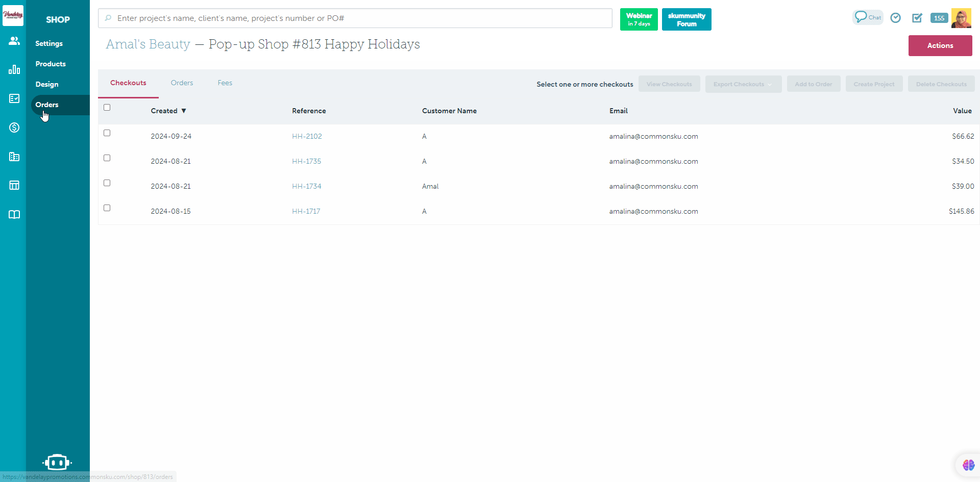
Task: Open the contacts people icon in sidebar
Action: [x=14, y=41]
